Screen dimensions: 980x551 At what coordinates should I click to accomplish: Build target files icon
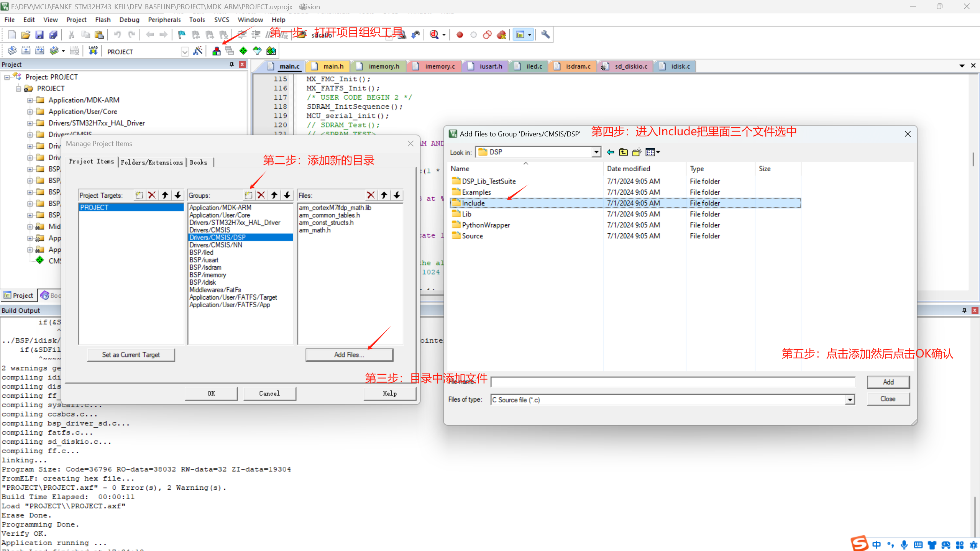[x=26, y=51]
